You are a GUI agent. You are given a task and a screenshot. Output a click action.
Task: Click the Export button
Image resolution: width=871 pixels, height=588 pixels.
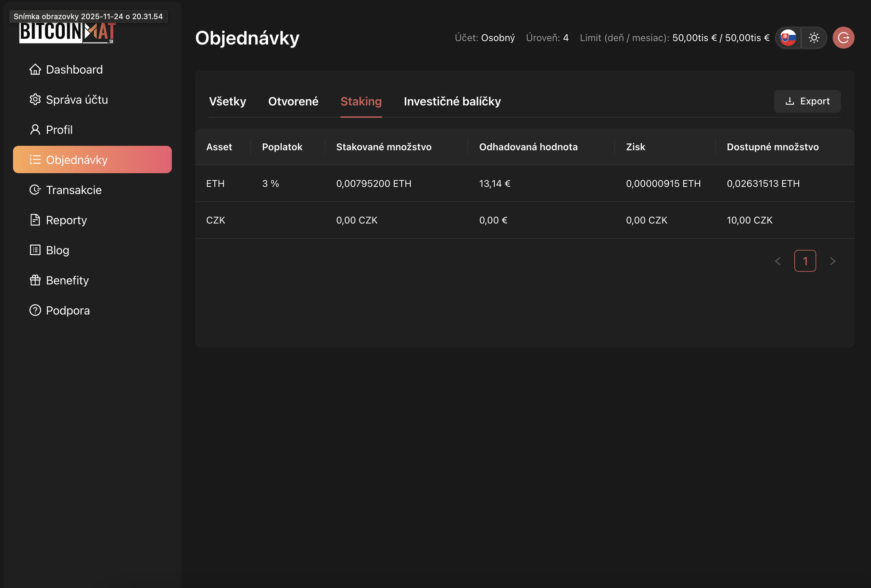[807, 101]
